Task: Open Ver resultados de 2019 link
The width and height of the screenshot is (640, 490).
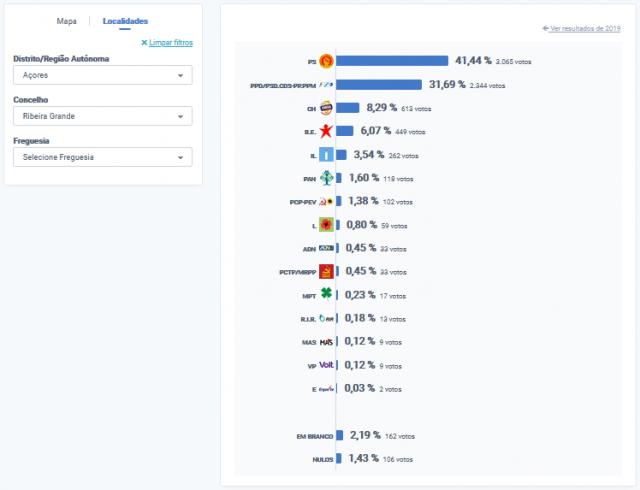Action: 581,28
